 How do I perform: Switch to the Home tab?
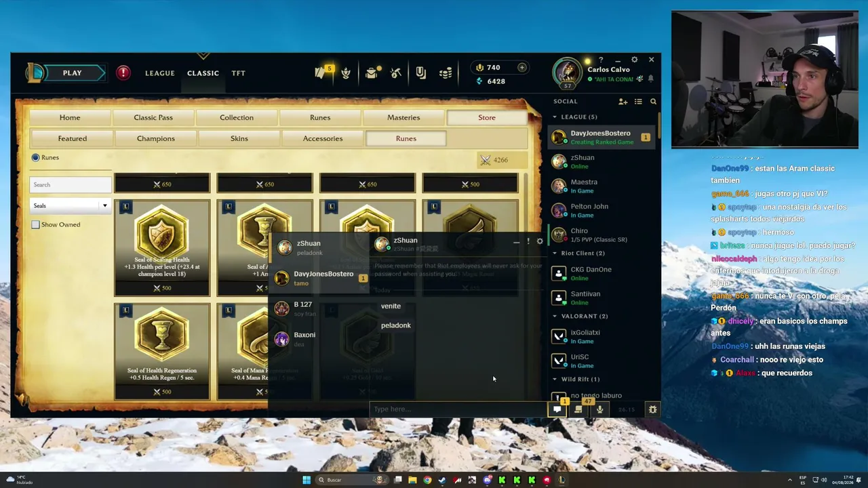(70, 117)
